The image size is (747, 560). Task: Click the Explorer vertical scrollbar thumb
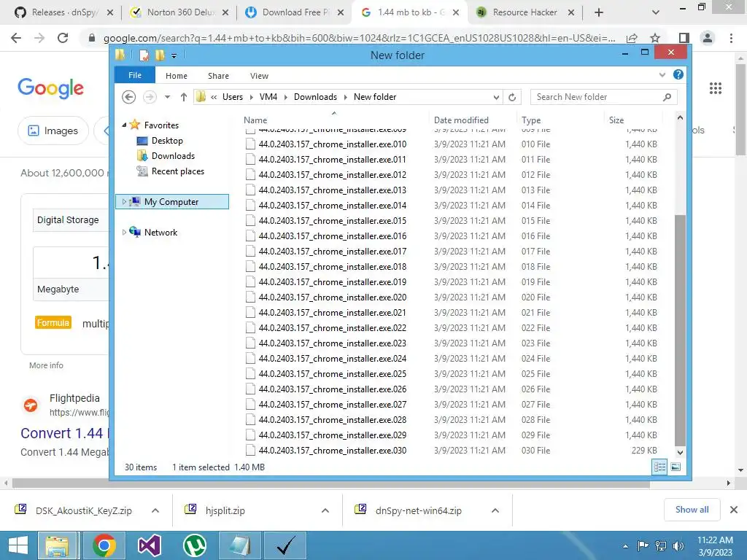(680, 330)
